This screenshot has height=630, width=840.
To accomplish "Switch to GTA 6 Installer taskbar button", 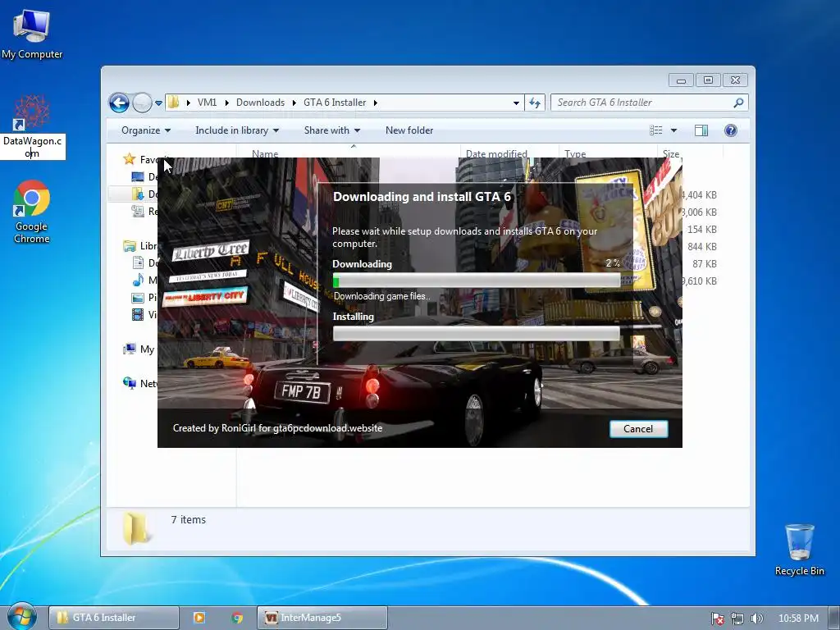I will (113, 618).
